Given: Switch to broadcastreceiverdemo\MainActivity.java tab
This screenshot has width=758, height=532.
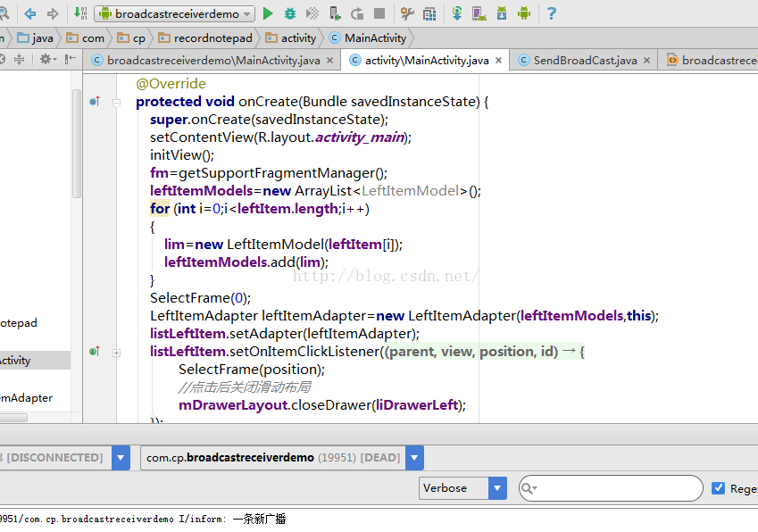Looking at the screenshot, I should click(212, 61).
